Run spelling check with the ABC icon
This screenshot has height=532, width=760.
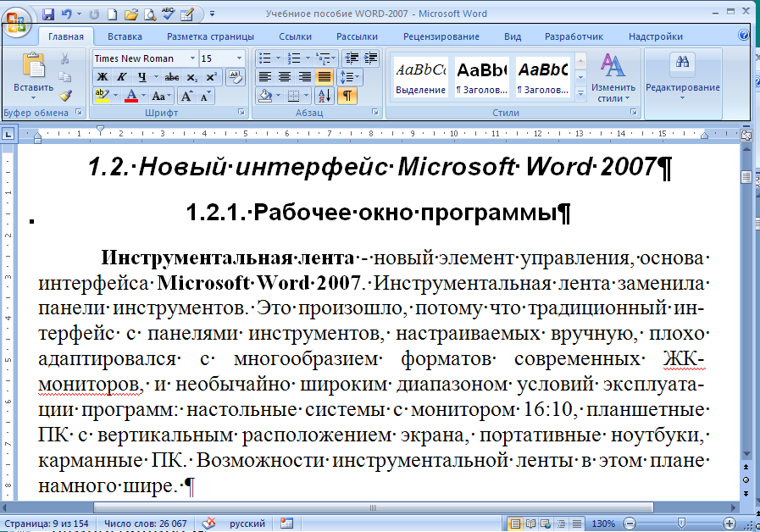169,14
